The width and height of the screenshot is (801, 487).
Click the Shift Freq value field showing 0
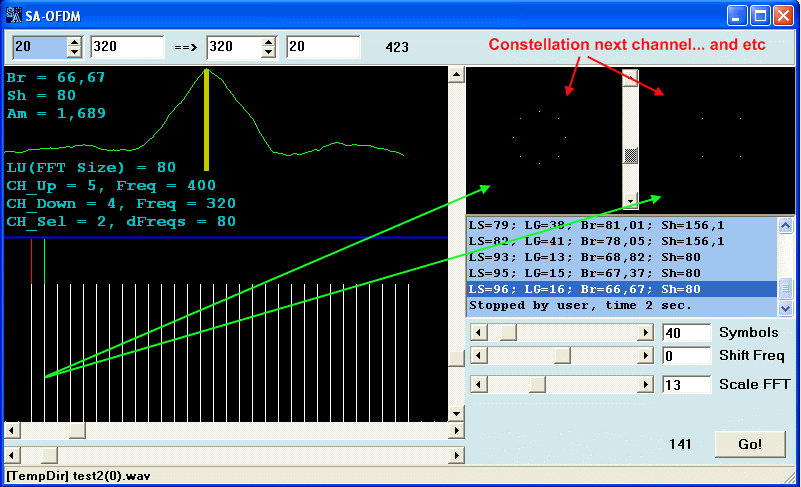pos(686,355)
